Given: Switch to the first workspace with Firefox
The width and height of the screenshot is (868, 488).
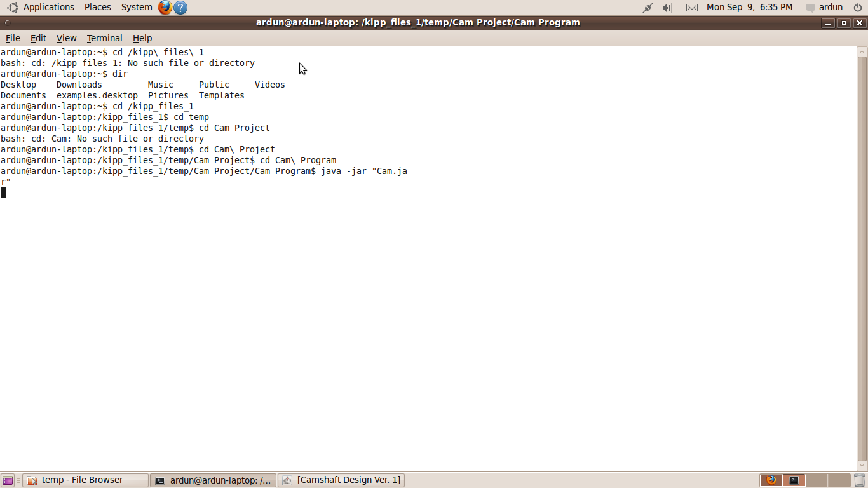Looking at the screenshot, I should 771,480.
